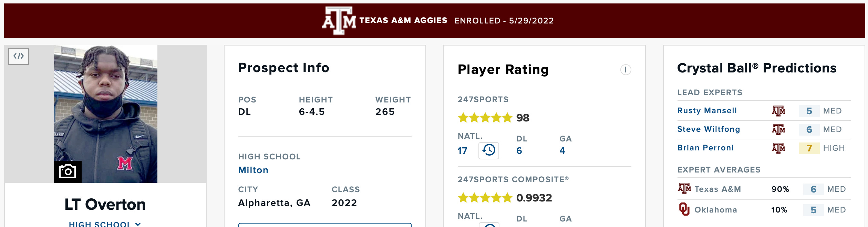
Task: Click Texas A&M logo beside Brian Perroni
Action: (x=778, y=148)
